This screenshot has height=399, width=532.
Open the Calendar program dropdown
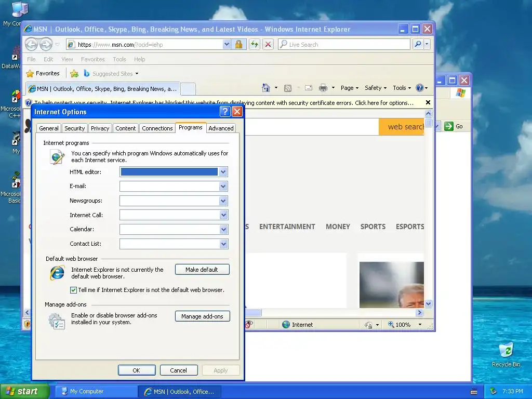click(223, 229)
